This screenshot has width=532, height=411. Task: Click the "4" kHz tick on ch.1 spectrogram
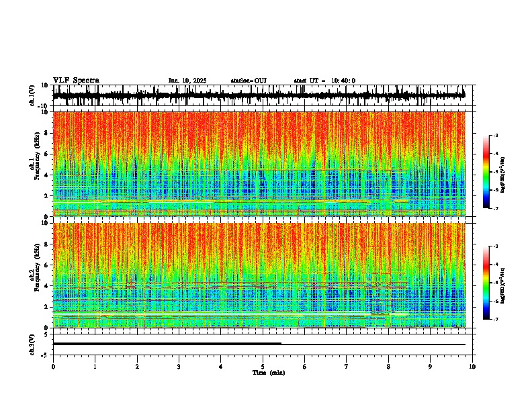(x=47, y=175)
